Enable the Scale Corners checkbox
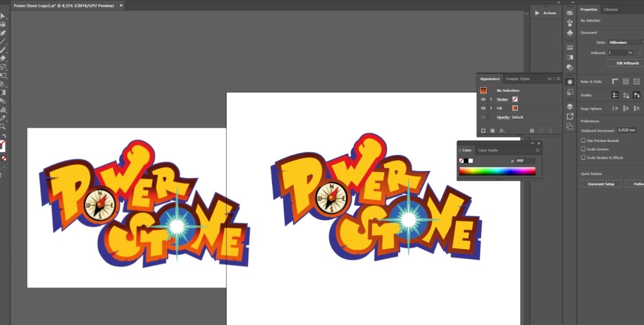 point(583,149)
